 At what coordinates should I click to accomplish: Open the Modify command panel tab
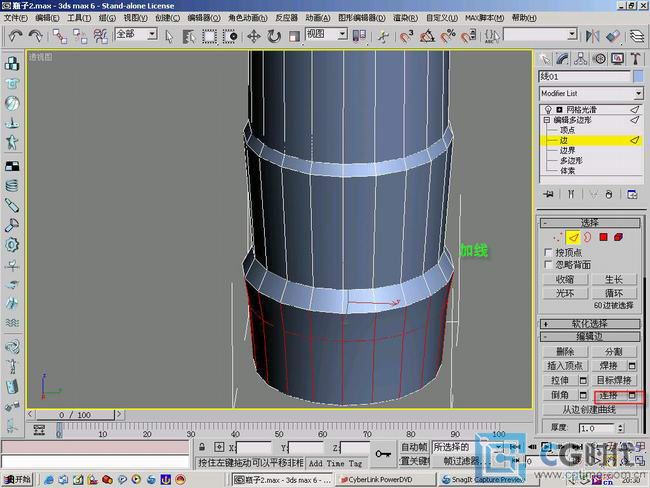563,59
